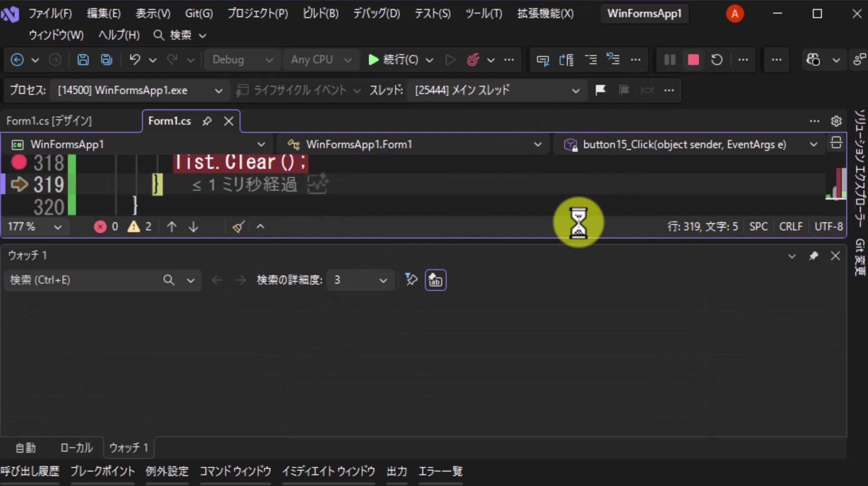Open the Debug configuration dropdown
Screen dimensions: 868x486
[x=243, y=60]
